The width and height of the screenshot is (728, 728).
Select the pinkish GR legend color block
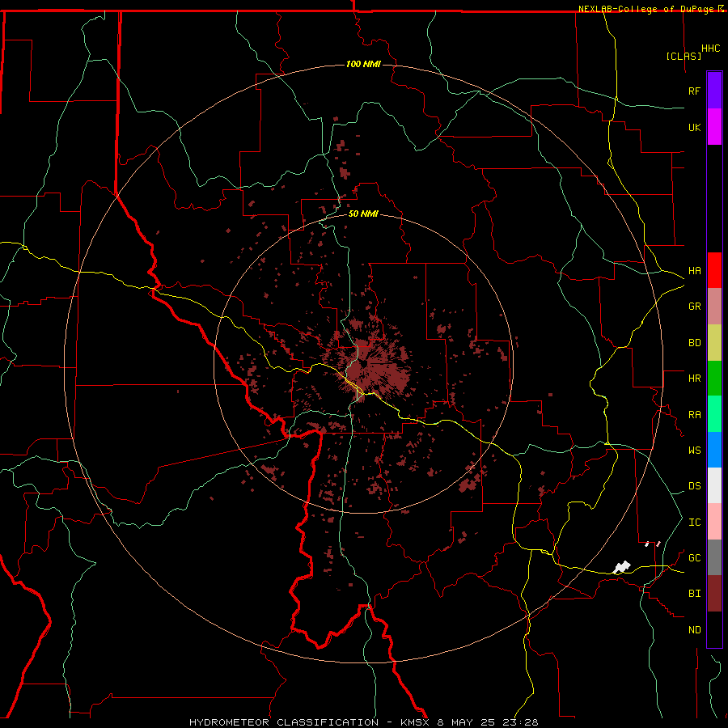click(x=714, y=307)
